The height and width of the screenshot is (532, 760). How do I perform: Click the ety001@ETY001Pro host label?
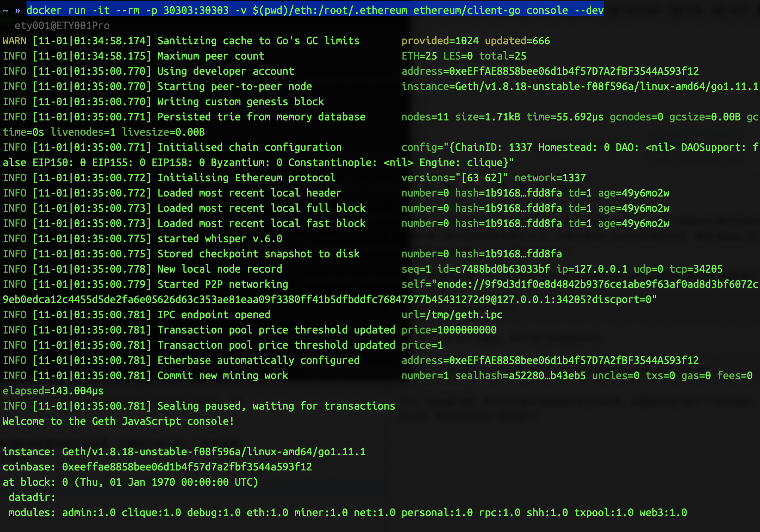(x=62, y=25)
